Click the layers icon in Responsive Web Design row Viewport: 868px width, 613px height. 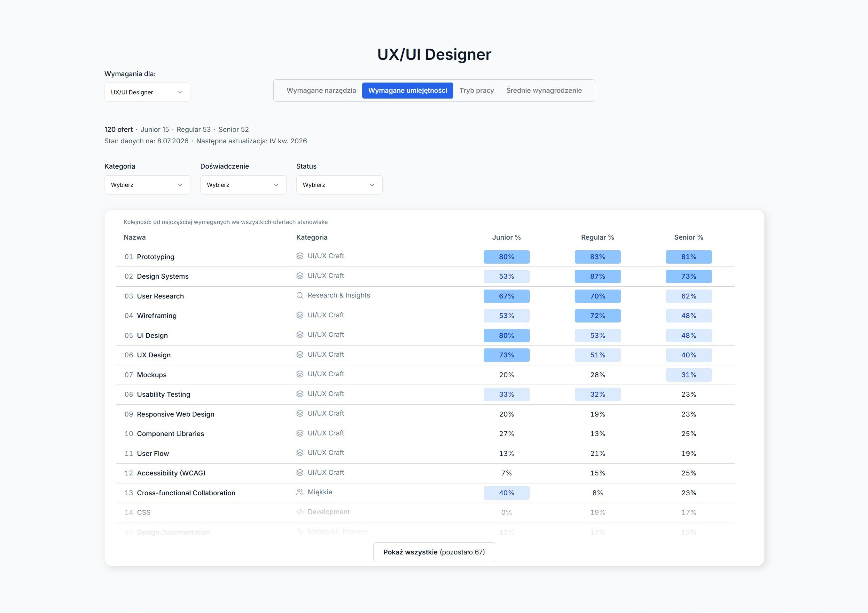[x=300, y=413]
